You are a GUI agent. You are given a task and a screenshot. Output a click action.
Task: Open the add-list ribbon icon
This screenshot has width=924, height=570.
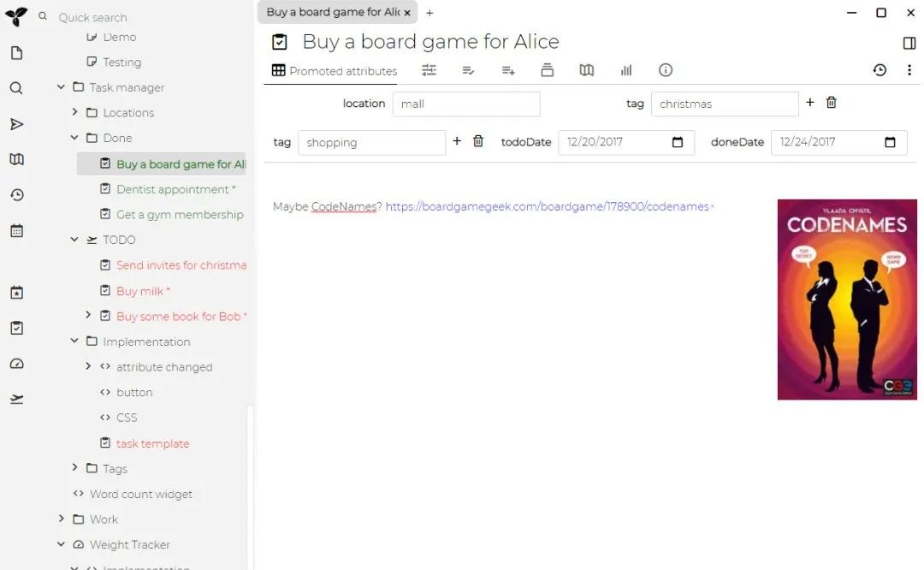(508, 70)
